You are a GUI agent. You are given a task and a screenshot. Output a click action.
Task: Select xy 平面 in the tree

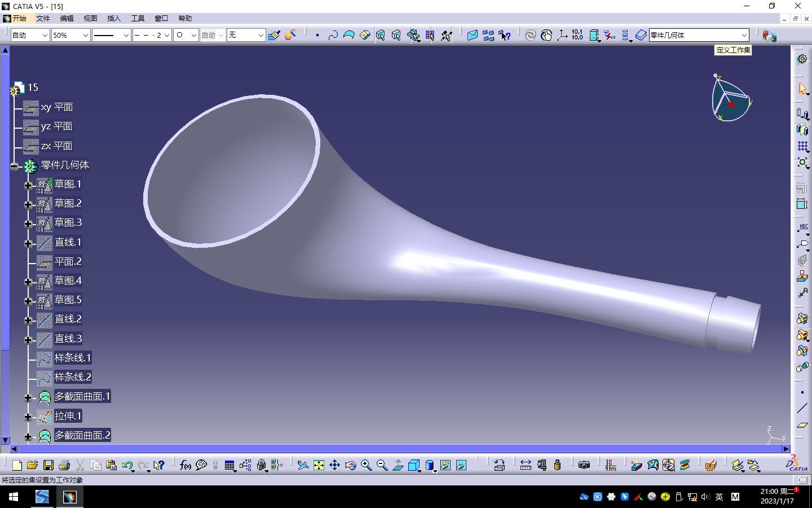point(56,107)
